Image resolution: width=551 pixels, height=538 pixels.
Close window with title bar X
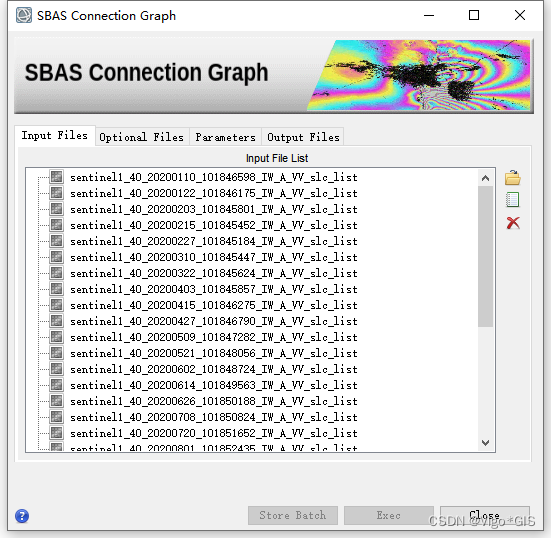click(x=520, y=15)
